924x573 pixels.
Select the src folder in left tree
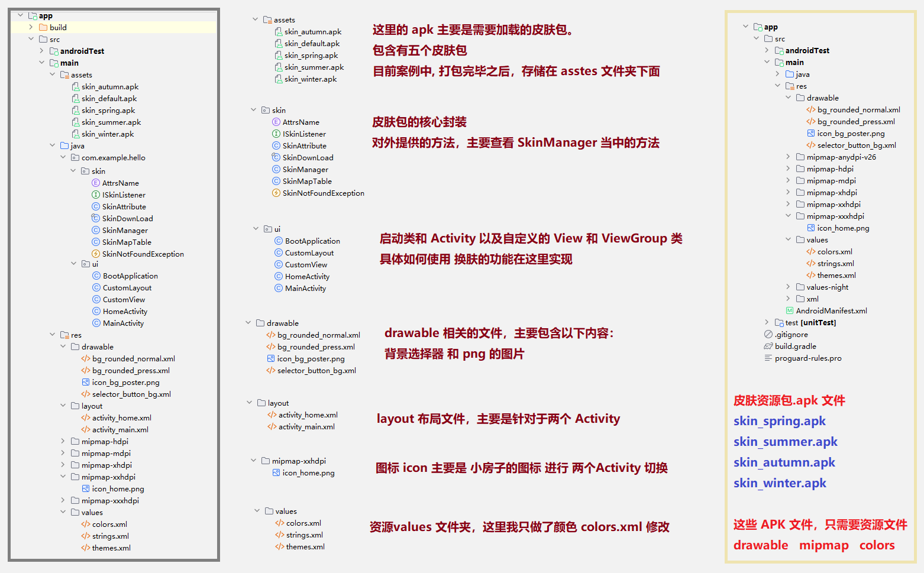[x=54, y=39]
